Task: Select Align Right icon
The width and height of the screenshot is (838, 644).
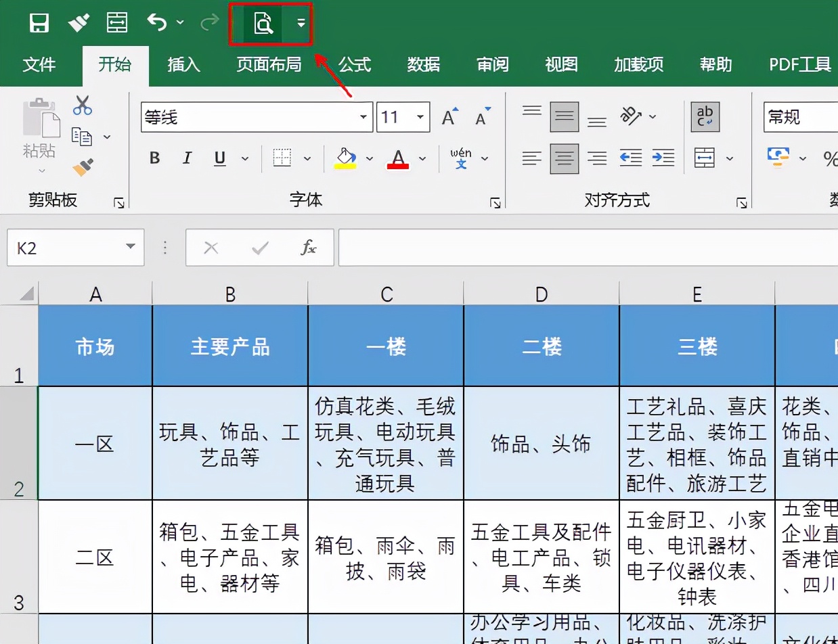Action: [597, 159]
